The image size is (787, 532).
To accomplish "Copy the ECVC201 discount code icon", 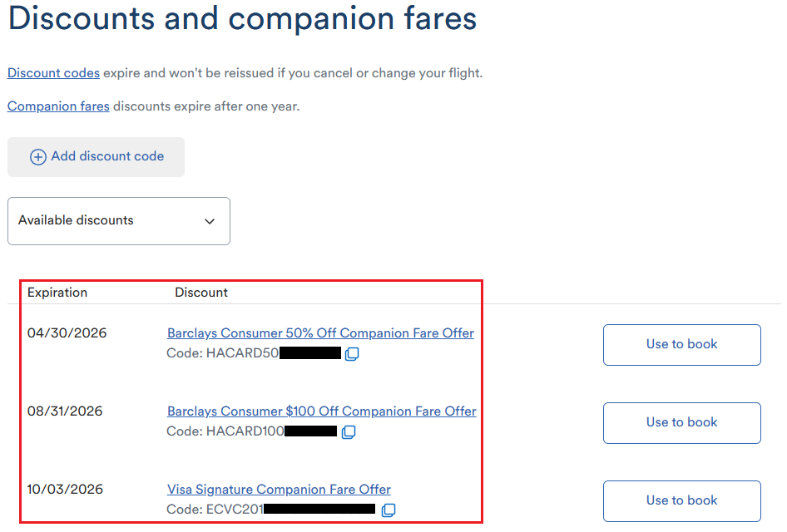I will click(388, 510).
